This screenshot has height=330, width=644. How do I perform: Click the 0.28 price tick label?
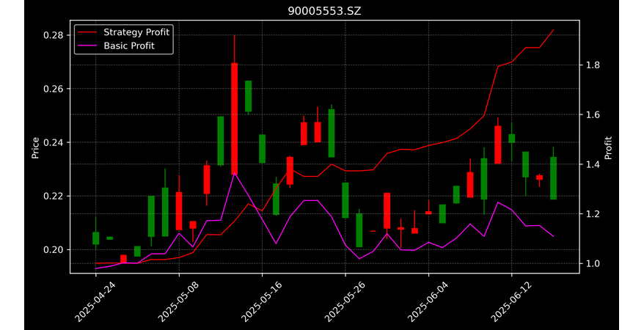click(54, 35)
